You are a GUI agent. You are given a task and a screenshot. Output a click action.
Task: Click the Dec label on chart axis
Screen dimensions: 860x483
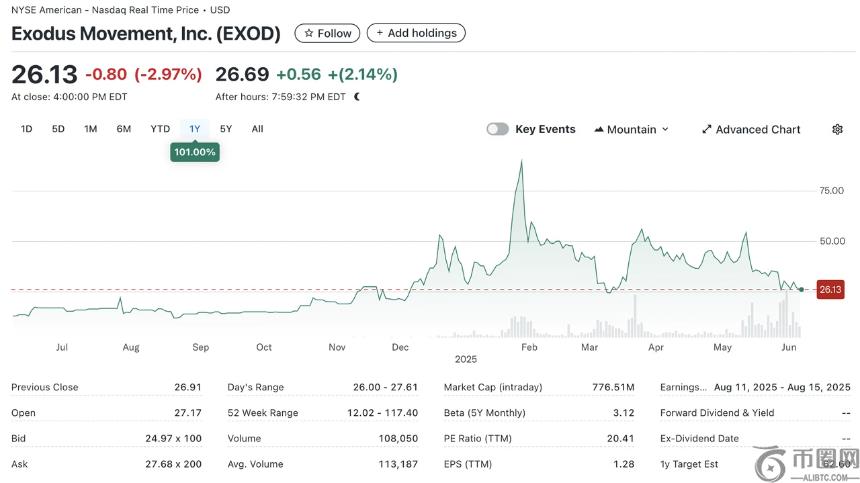coord(400,347)
